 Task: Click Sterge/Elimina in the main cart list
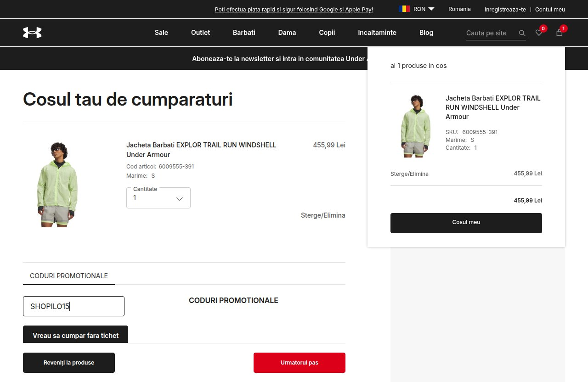click(x=323, y=215)
